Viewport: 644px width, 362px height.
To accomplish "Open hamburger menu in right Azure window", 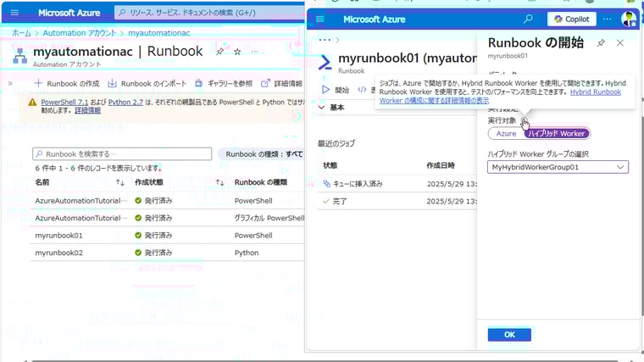I will tap(320, 19).
